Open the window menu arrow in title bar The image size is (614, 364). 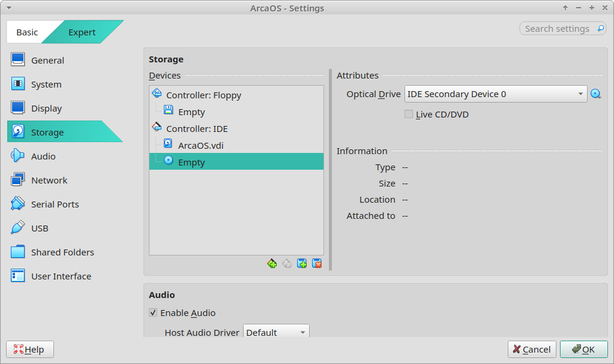click(x=8, y=8)
